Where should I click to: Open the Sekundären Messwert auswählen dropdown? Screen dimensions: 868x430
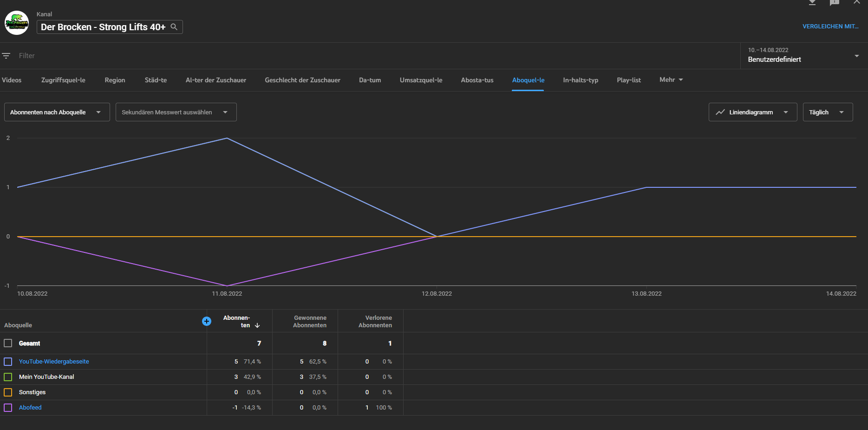[x=176, y=112]
